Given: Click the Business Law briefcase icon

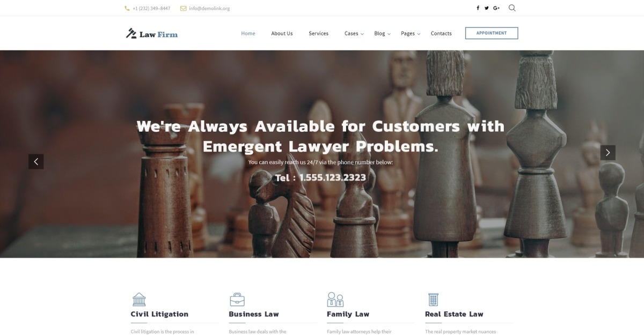Looking at the screenshot, I should tap(237, 300).
